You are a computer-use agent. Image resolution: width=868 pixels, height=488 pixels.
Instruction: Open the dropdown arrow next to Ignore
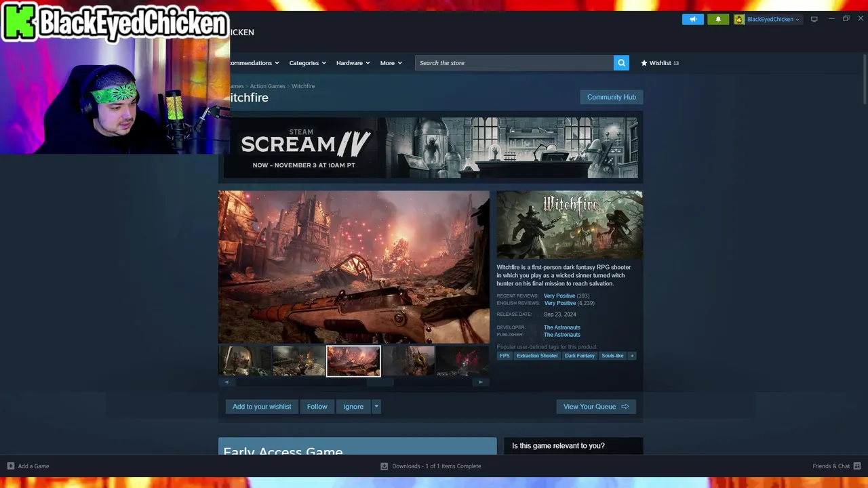[376, 407]
